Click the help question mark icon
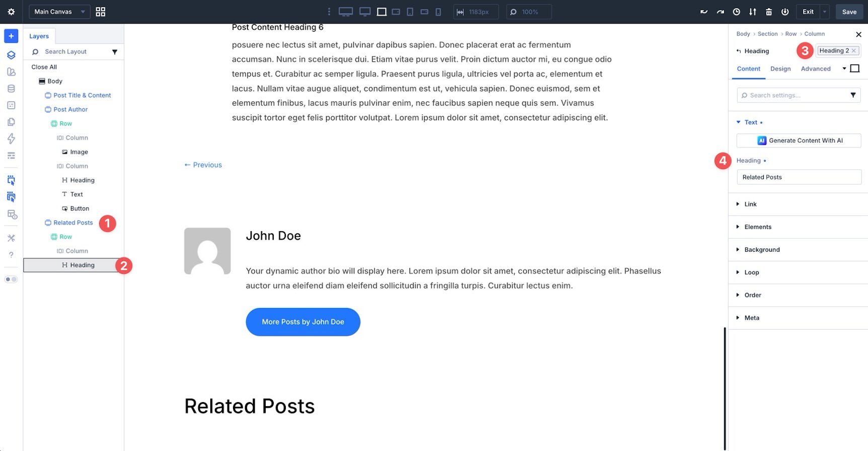 (x=11, y=255)
